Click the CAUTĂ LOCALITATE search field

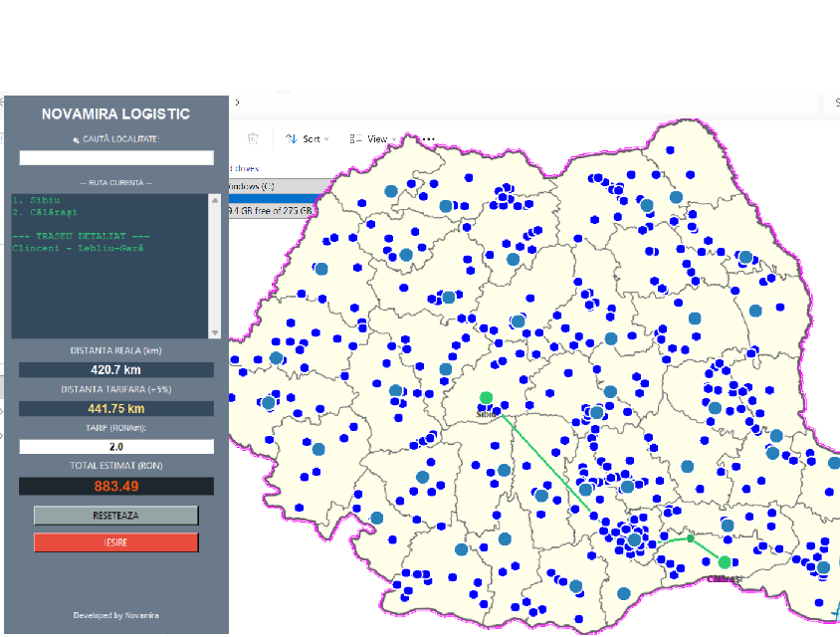coord(116,157)
